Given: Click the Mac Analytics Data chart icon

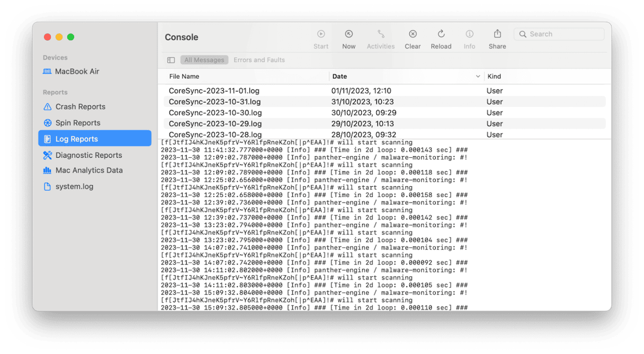Looking at the screenshot, I should 47,170.
